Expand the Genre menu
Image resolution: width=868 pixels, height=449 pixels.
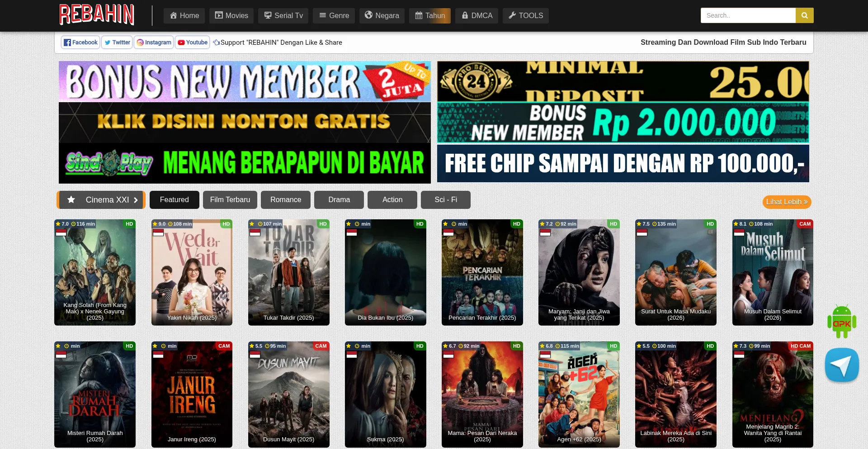tap(334, 15)
